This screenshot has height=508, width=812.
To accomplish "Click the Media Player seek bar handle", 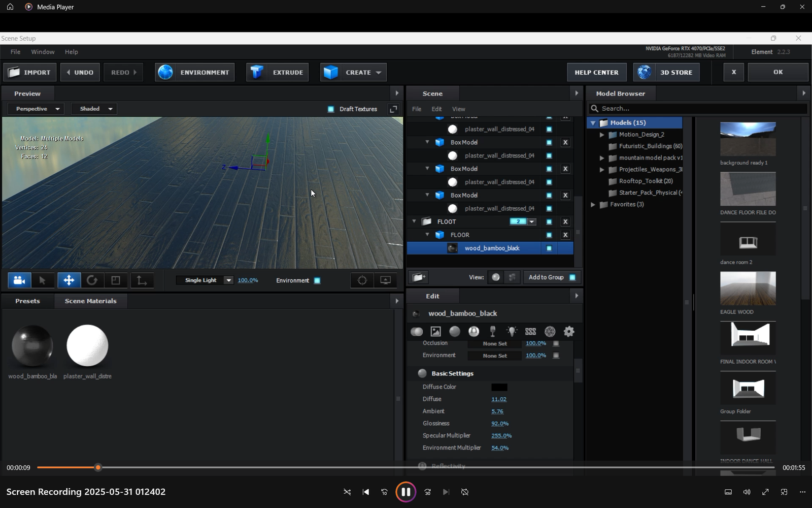I will [x=98, y=467].
